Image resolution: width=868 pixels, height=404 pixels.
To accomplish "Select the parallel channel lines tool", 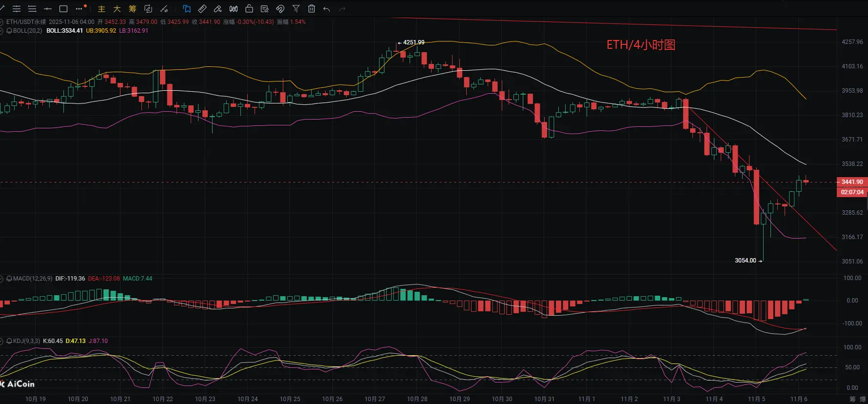I will 17,9.
